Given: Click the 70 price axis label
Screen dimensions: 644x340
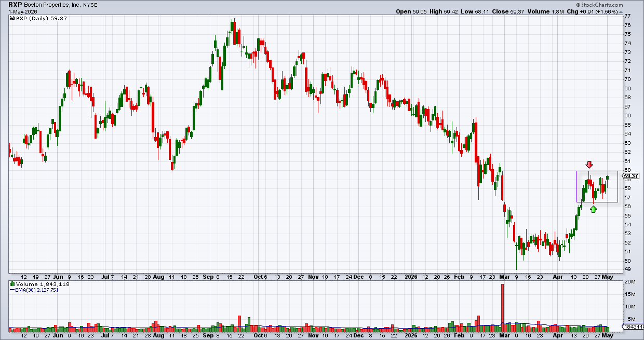Looking at the screenshot, I should point(627,79).
